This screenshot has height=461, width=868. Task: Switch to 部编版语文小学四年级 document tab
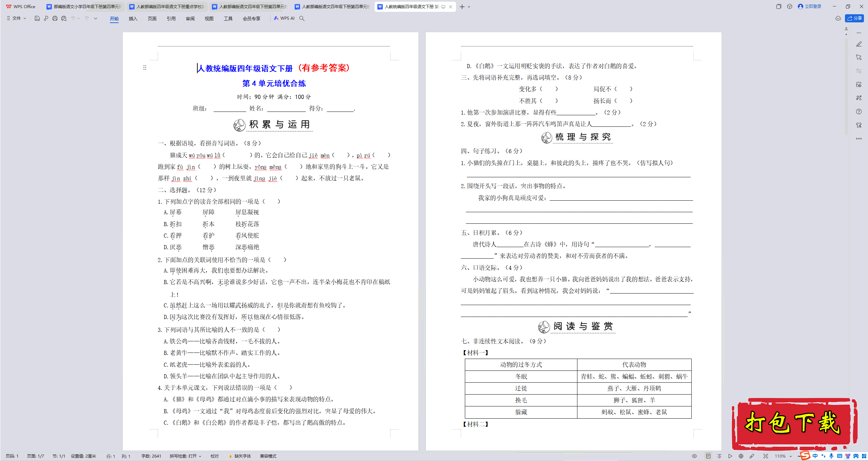84,7
